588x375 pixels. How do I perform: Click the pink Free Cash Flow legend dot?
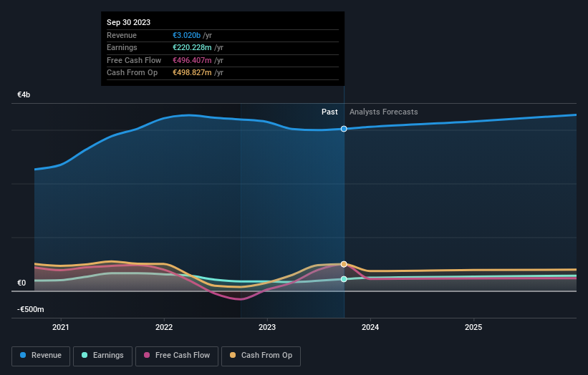tap(147, 355)
